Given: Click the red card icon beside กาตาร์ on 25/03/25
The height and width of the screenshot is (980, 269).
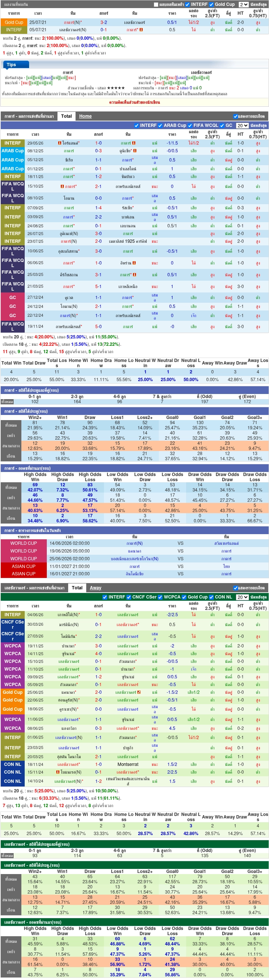Looking at the screenshot, I should (x=134, y=275).
